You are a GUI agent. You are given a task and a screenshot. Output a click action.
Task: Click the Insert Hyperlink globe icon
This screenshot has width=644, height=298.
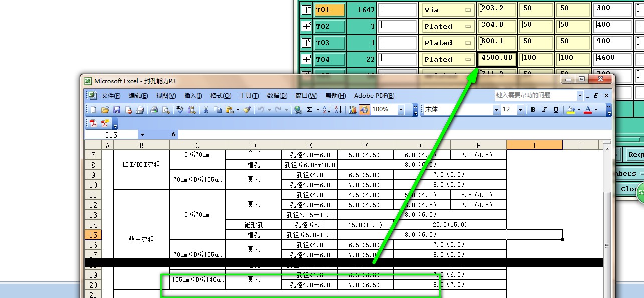point(298,110)
